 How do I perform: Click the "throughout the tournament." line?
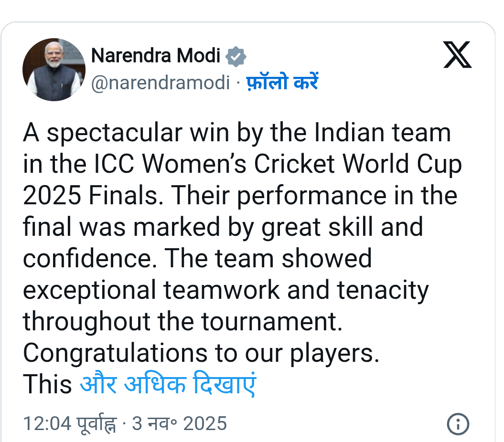[x=183, y=322]
